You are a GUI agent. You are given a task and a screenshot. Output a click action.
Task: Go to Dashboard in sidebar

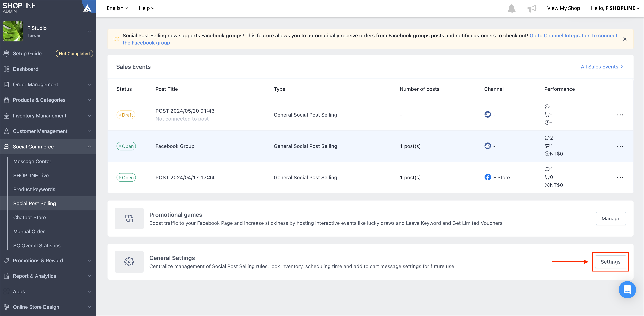(x=25, y=69)
